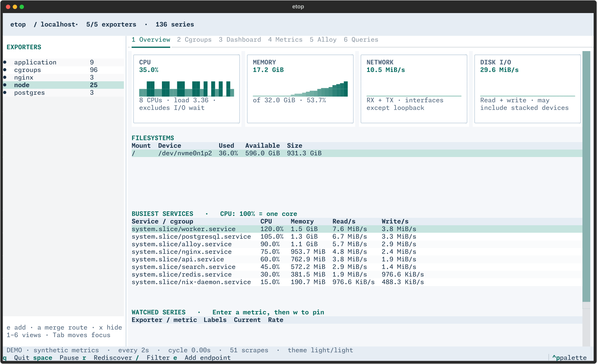
Task: Click the Available filesystem column header
Action: tap(262, 146)
